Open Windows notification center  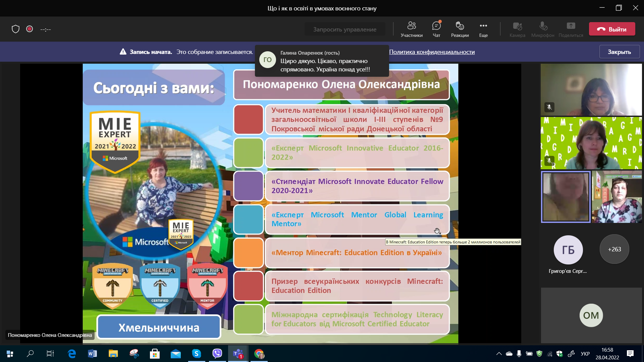coord(630,354)
